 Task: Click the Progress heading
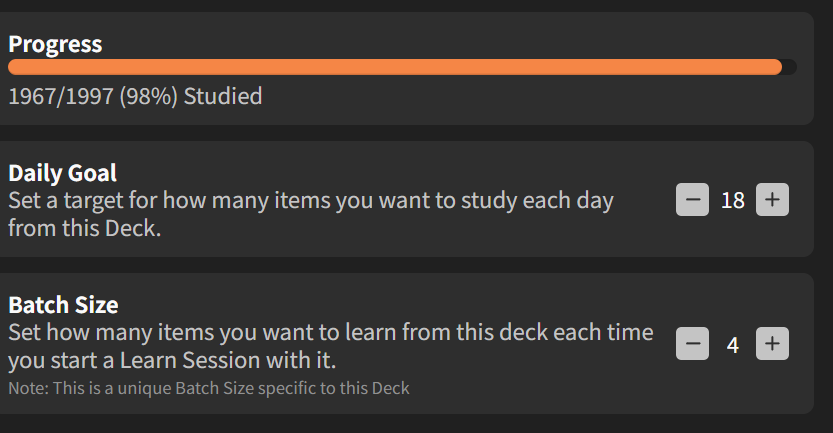55,44
